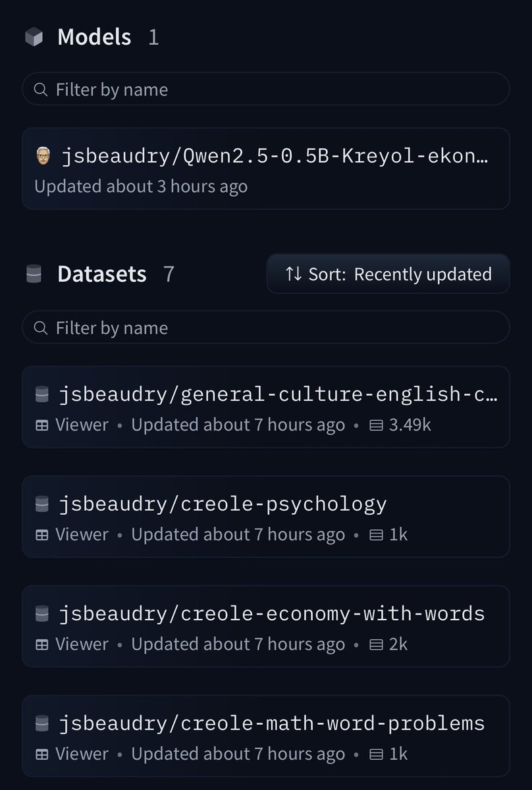The image size is (532, 790).
Task: Click dataset icon beside creole-psychology
Action: coord(42,504)
